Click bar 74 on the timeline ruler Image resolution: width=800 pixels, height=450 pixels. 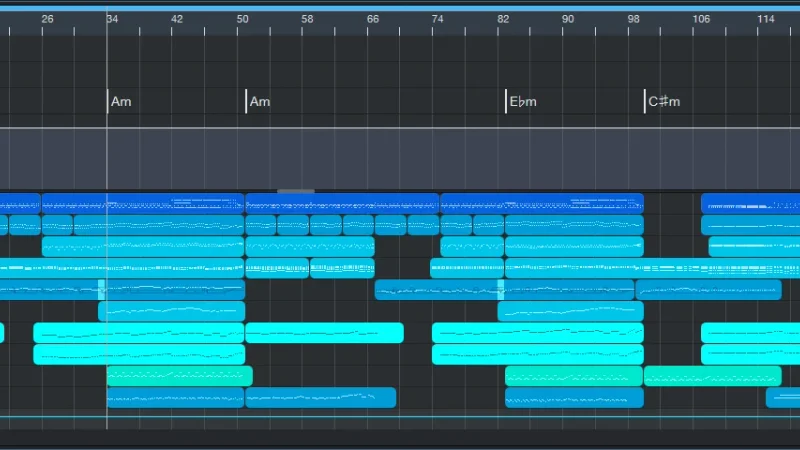[x=437, y=19]
